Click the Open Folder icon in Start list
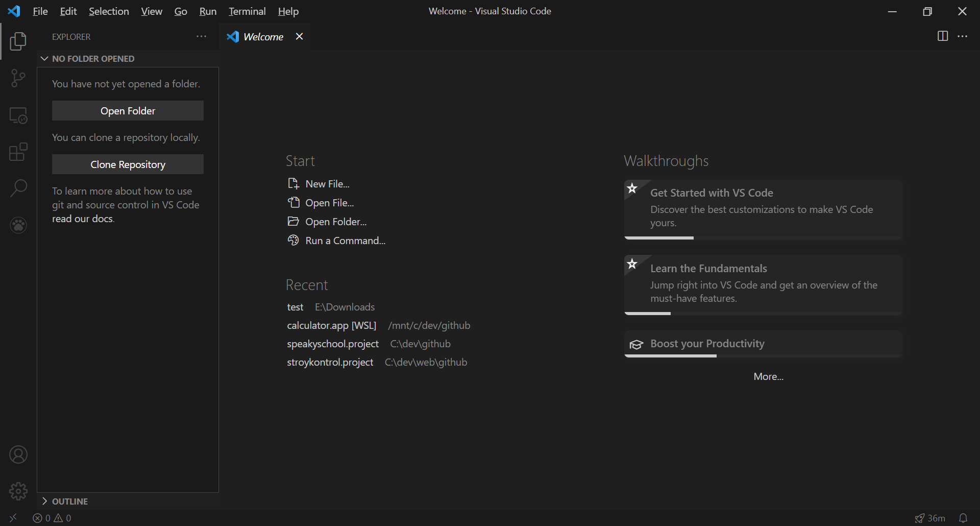 point(293,221)
